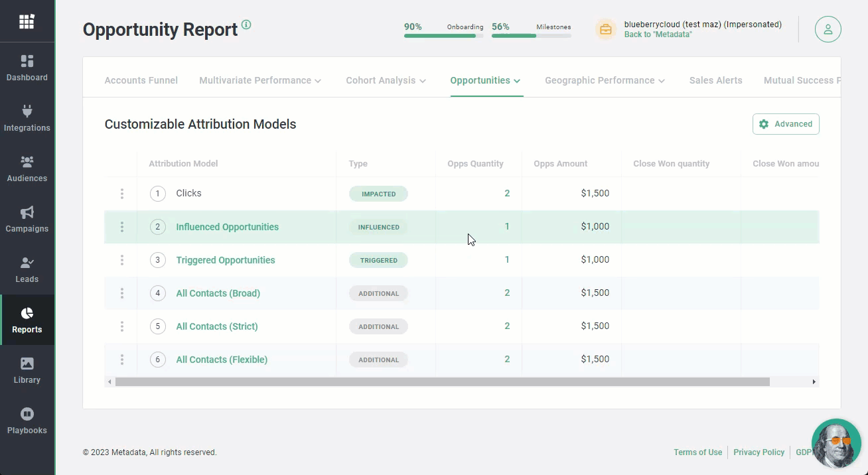Open the Geographic Performance dropdown
The image size is (868, 475).
[x=605, y=80]
